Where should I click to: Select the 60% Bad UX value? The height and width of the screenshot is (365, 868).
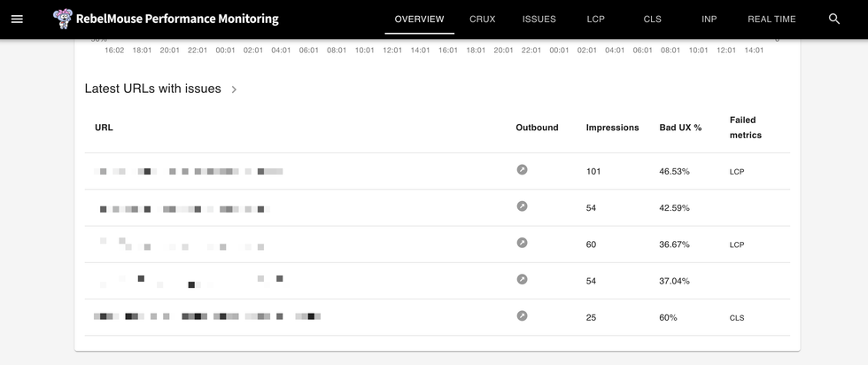[x=668, y=317]
